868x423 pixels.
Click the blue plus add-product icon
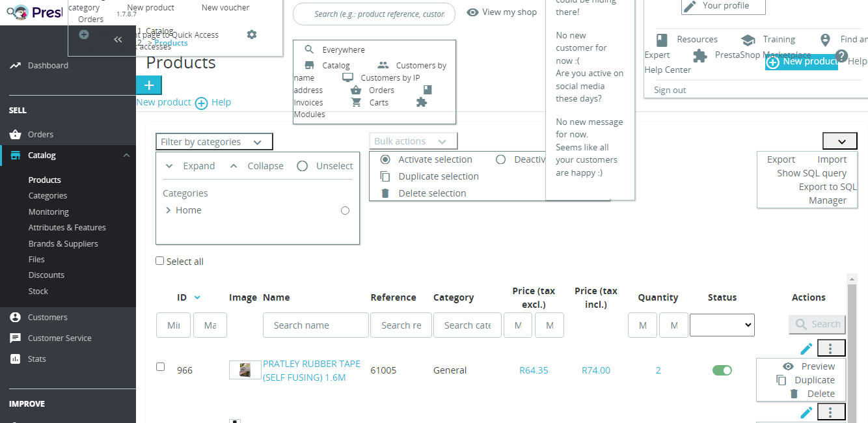pos(149,85)
